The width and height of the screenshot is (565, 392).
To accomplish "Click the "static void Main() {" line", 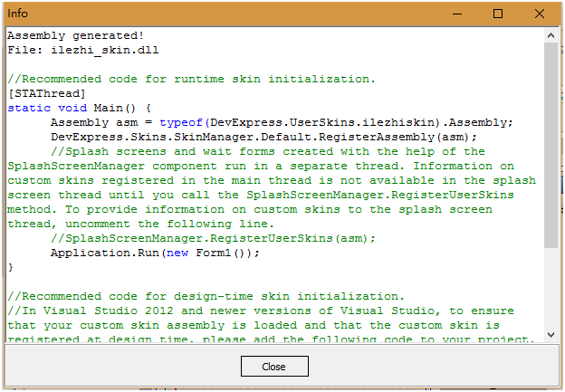I will (x=80, y=108).
